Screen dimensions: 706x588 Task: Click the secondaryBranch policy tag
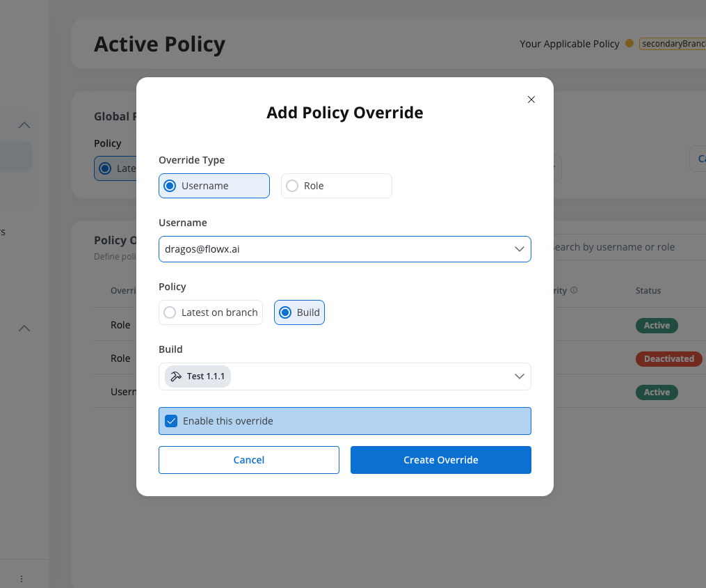tap(672, 44)
